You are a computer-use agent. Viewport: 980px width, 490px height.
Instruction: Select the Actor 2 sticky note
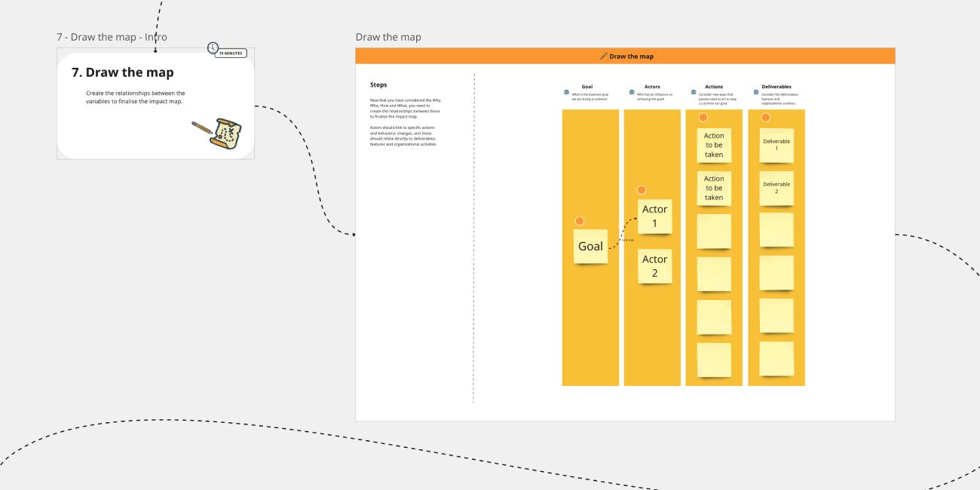654,266
